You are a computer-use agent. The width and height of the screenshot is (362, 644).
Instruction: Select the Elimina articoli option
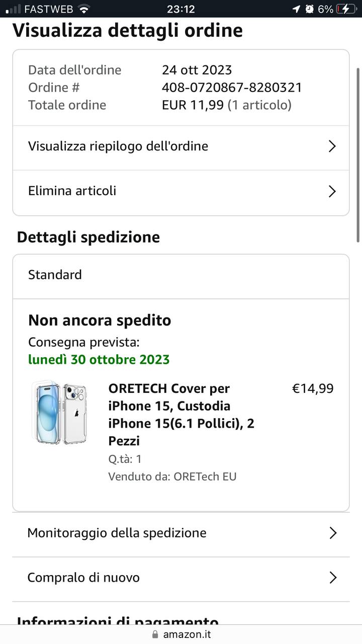tap(72, 191)
